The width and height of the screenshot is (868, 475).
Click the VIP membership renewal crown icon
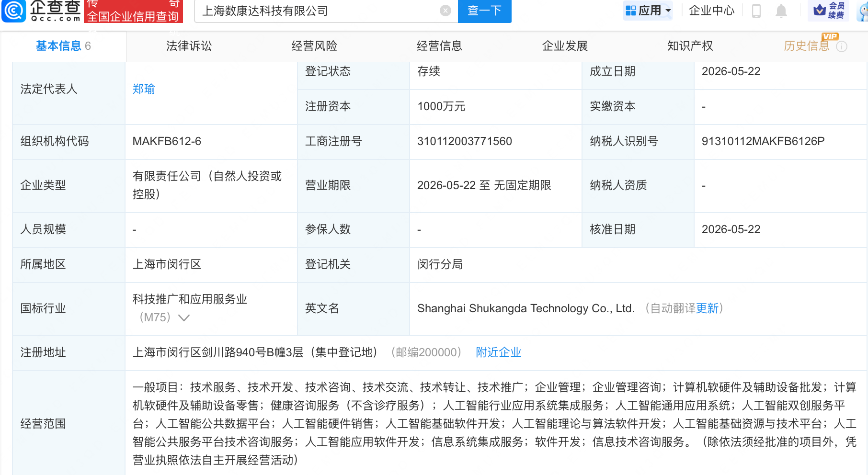point(820,10)
